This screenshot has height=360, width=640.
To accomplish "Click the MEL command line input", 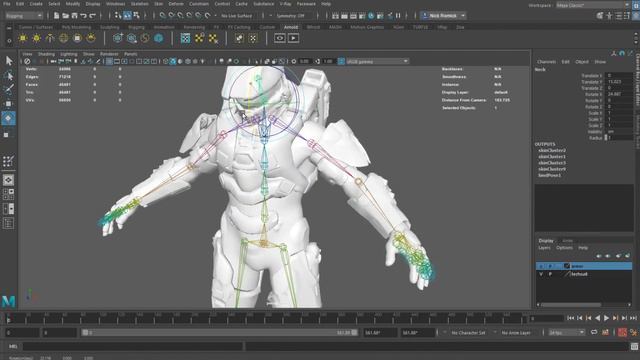I will [133, 347].
